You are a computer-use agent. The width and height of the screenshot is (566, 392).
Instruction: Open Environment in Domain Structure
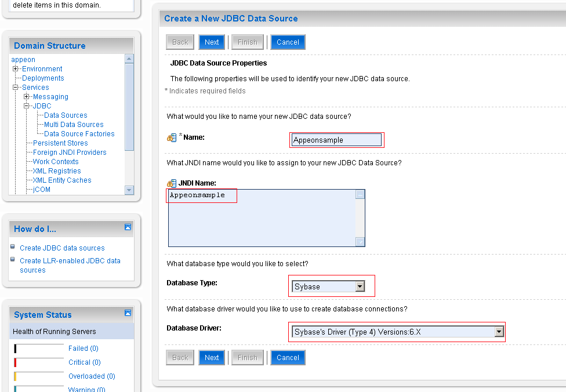pyautogui.click(x=42, y=68)
